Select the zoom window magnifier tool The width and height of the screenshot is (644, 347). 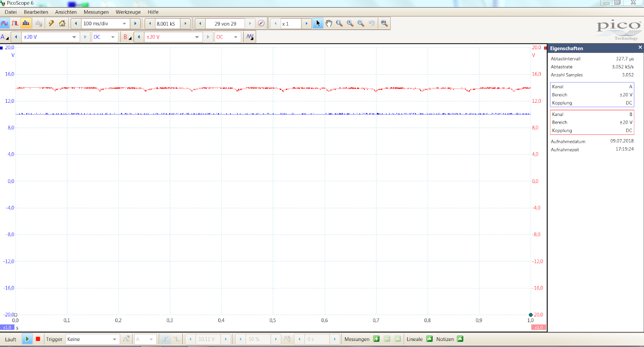click(339, 24)
